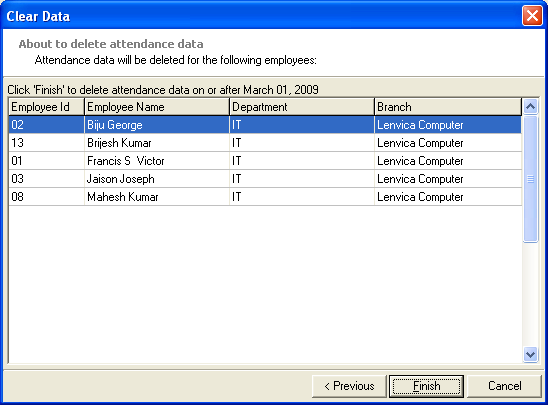The image size is (548, 405).
Task: Click employee Id 13 cell
Action: (x=46, y=143)
